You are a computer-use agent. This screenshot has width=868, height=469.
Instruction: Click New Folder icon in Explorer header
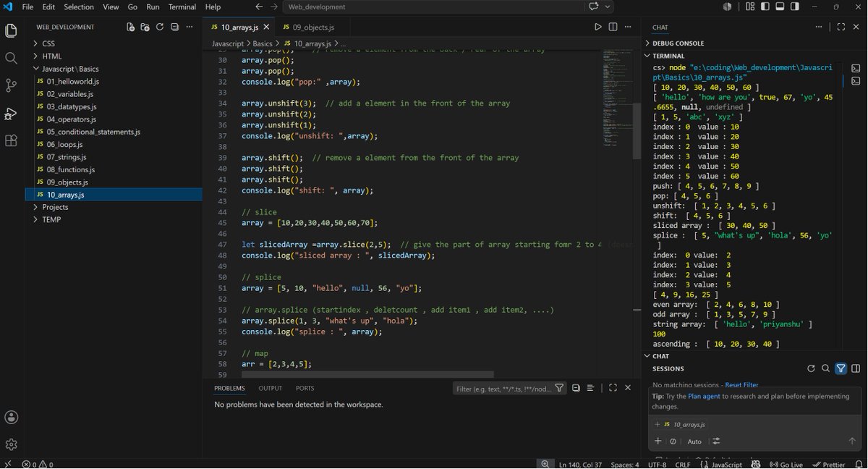coord(145,27)
